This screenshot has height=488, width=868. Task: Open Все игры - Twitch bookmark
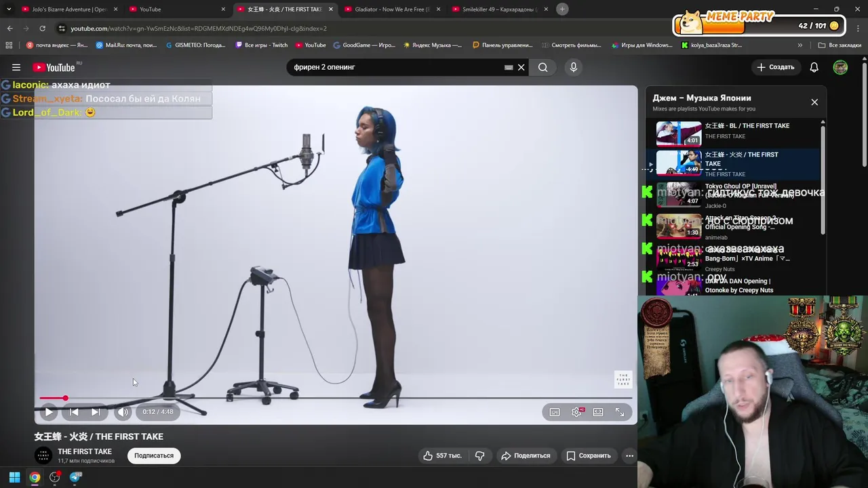262,45
